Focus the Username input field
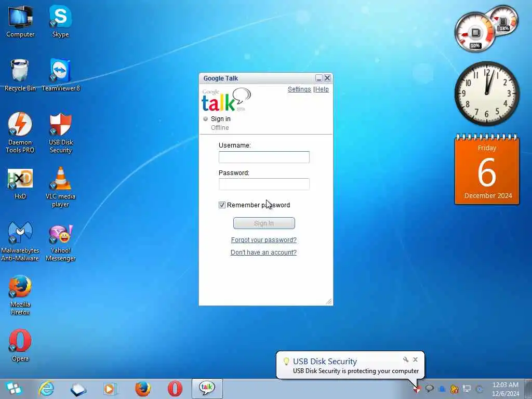Screen dimensions: 532x399 (264, 157)
